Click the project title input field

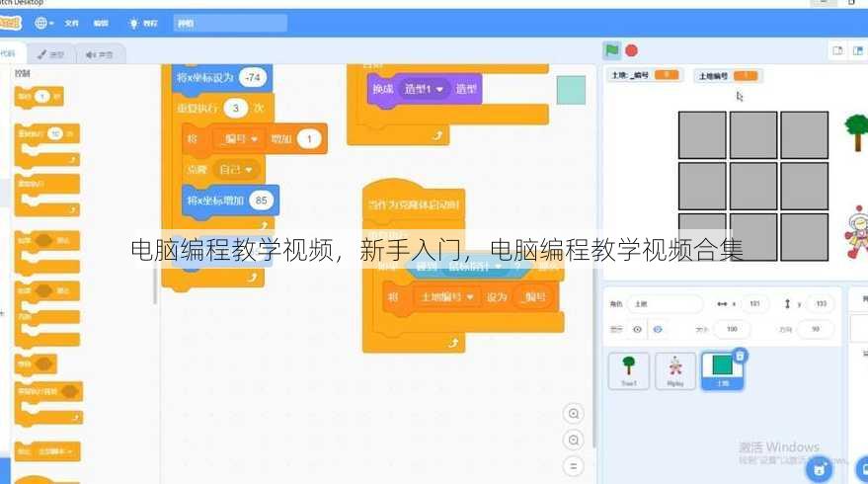tap(230, 24)
